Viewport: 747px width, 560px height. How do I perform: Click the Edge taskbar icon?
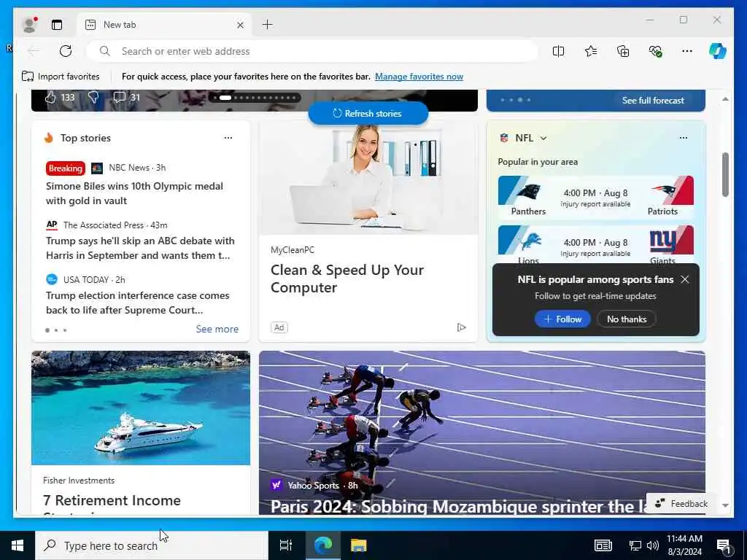coord(322,545)
